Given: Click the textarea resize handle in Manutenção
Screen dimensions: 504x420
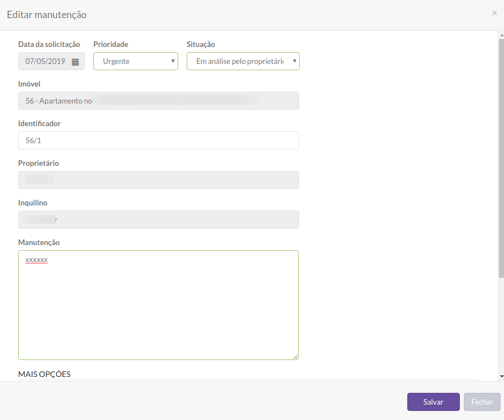Looking at the screenshot, I should coord(296,357).
